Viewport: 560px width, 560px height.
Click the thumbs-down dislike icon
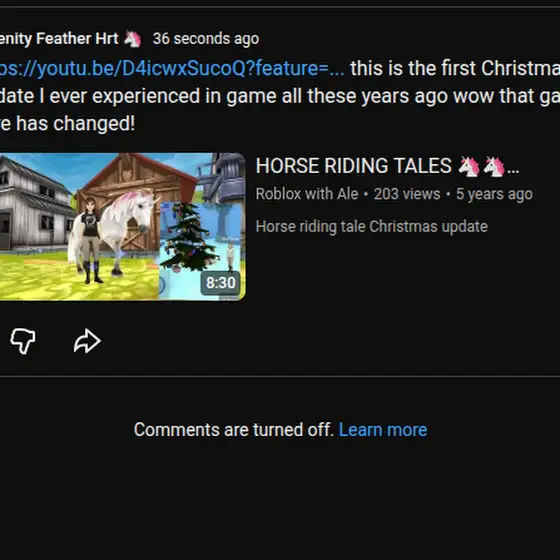23,341
